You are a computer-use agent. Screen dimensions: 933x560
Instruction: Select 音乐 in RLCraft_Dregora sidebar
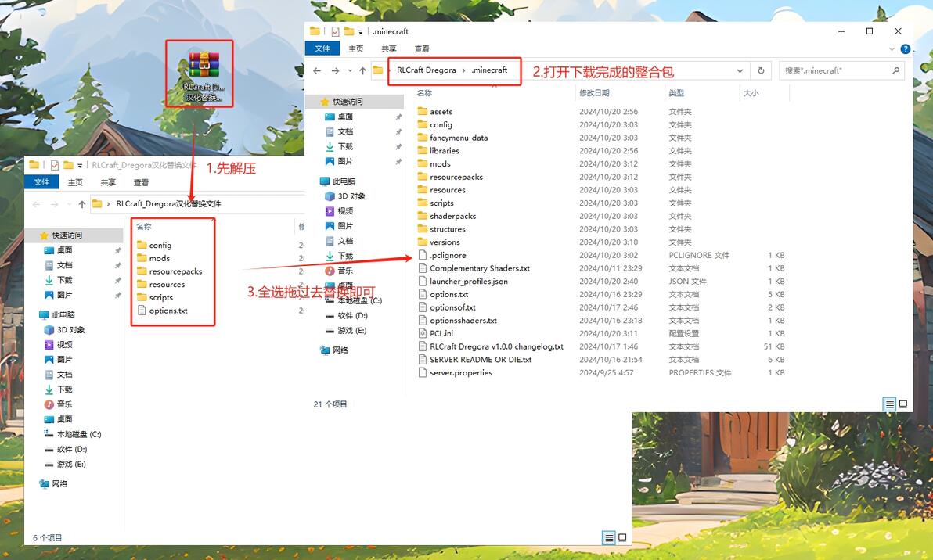[58, 404]
